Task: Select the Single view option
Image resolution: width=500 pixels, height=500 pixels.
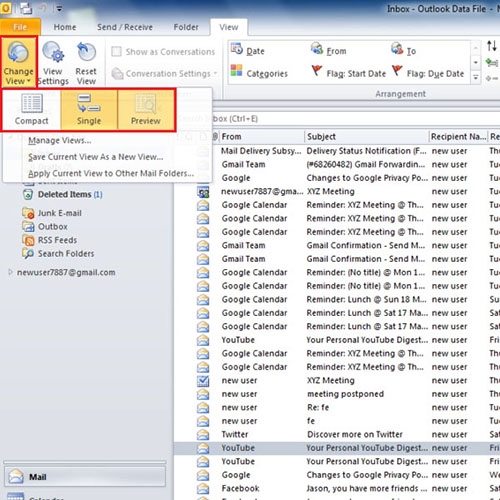Action: click(89, 110)
